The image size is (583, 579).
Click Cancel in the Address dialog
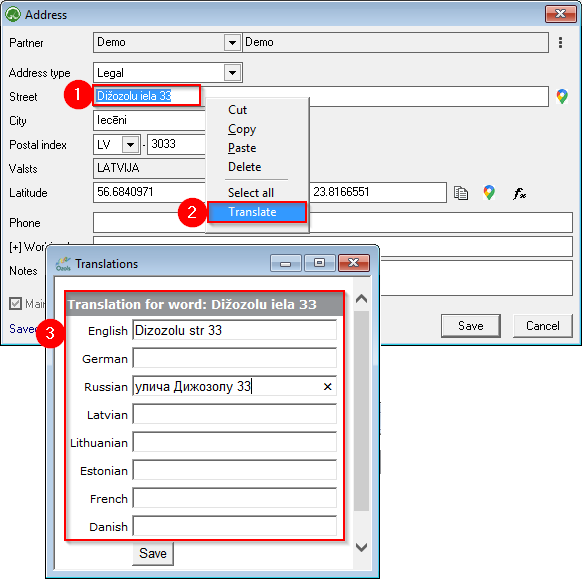(x=542, y=326)
